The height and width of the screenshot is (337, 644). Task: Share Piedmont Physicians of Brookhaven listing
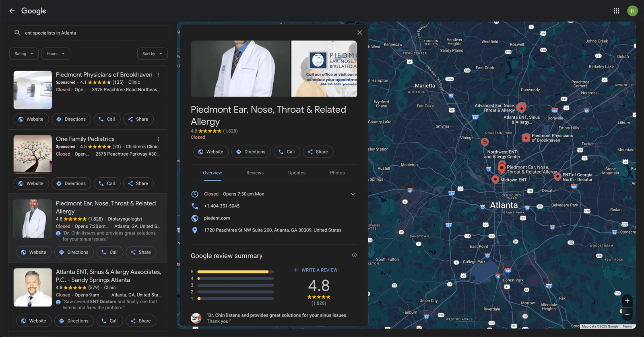tap(138, 119)
